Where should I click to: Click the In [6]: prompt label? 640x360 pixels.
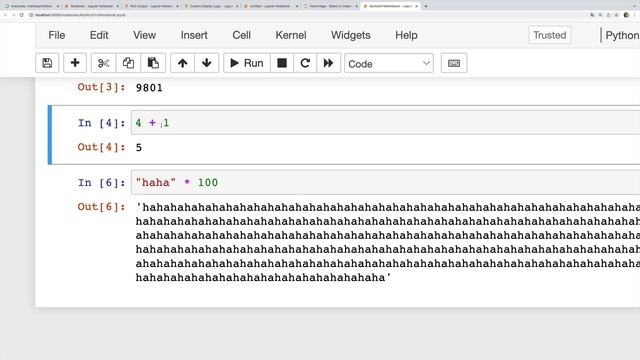click(x=101, y=182)
